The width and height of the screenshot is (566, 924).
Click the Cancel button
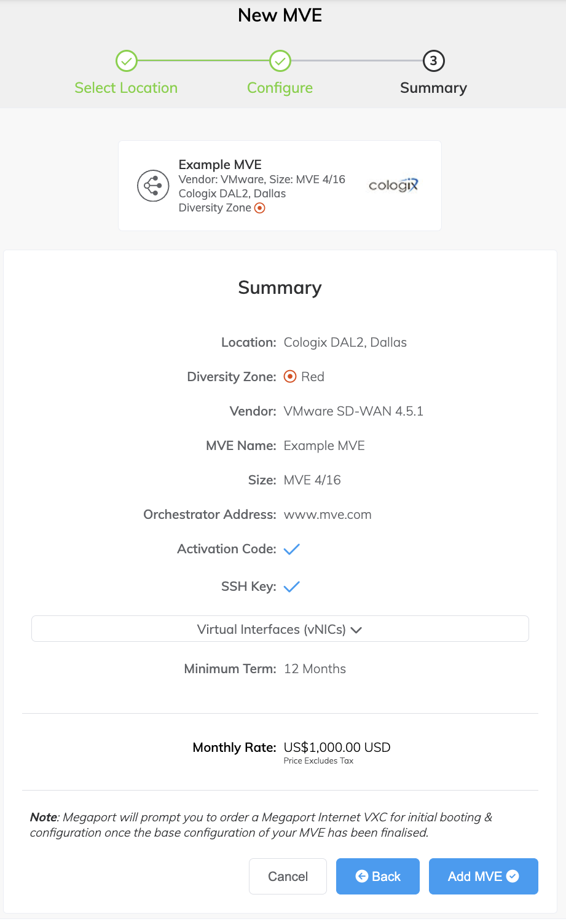pos(288,876)
